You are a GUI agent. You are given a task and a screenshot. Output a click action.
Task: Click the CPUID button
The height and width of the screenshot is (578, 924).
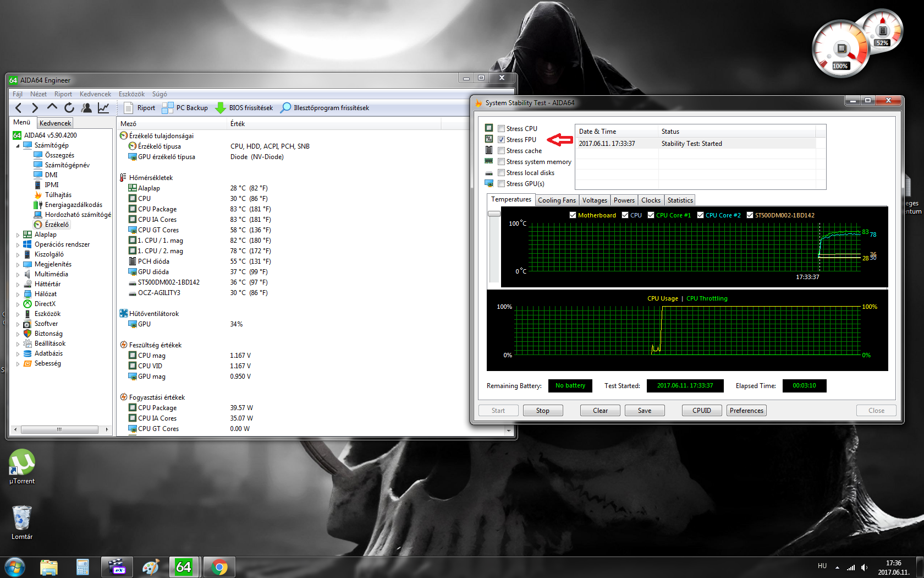[702, 411]
